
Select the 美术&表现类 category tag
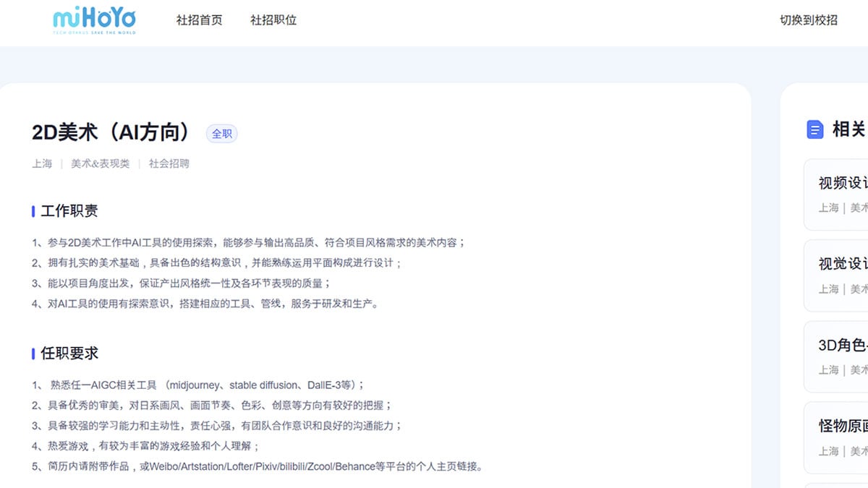[x=100, y=164]
